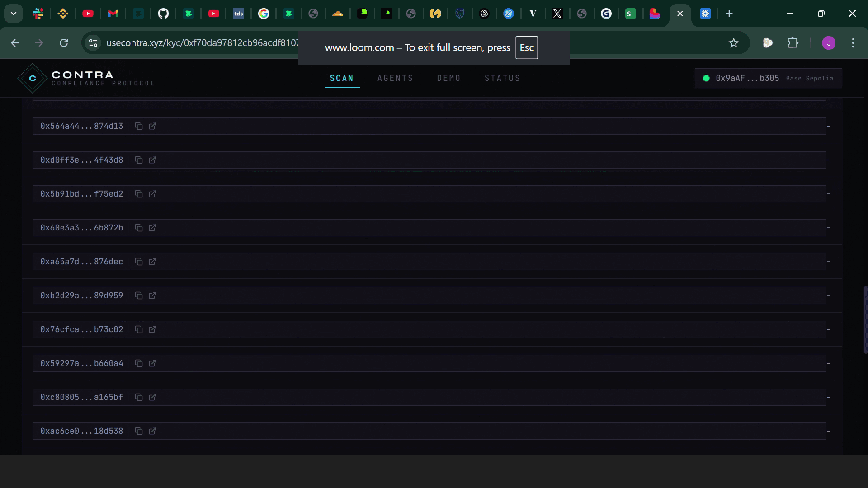Open 0x59297a...b660a4 external link
Image resolution: width=868 pixels, height=488 pixels.
(152, 363)
